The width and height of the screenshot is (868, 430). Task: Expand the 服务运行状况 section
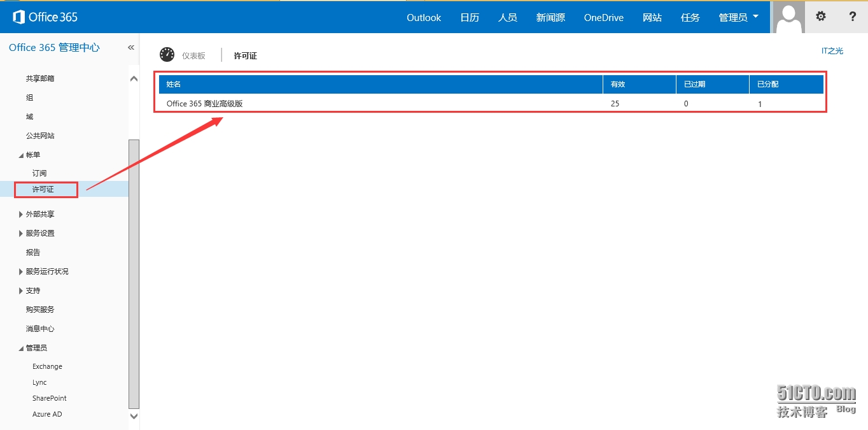tap(21, 272)
